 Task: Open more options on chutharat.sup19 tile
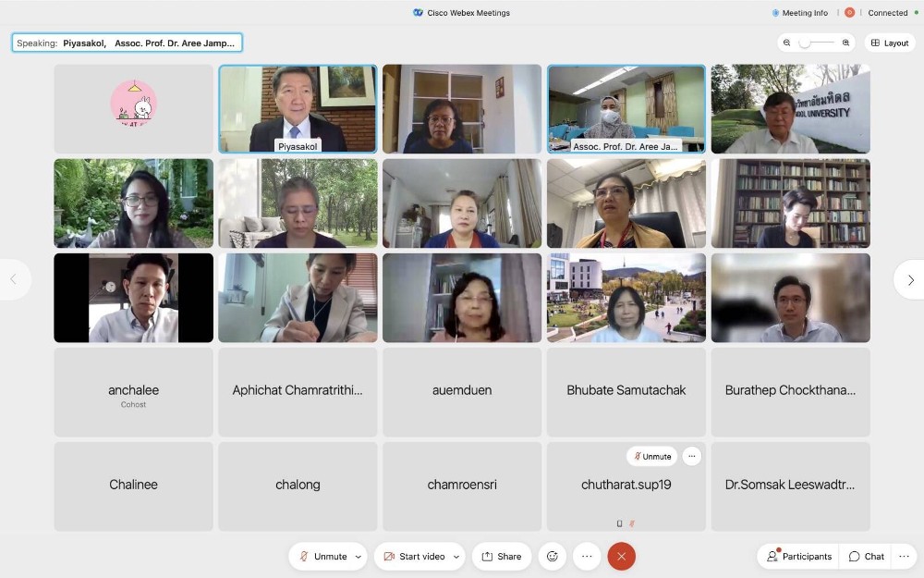point(691,456)
